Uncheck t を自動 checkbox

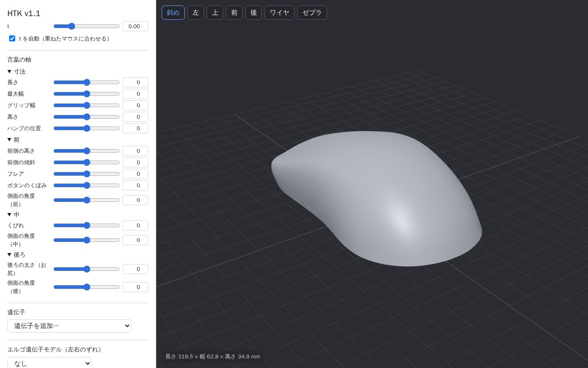pyautogui.click(x=12, y=39)
